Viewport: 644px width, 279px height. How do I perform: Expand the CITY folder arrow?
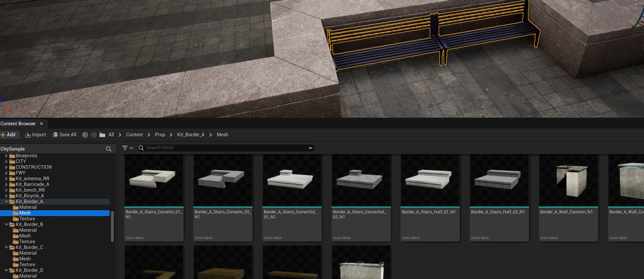(x=7, y=162)
